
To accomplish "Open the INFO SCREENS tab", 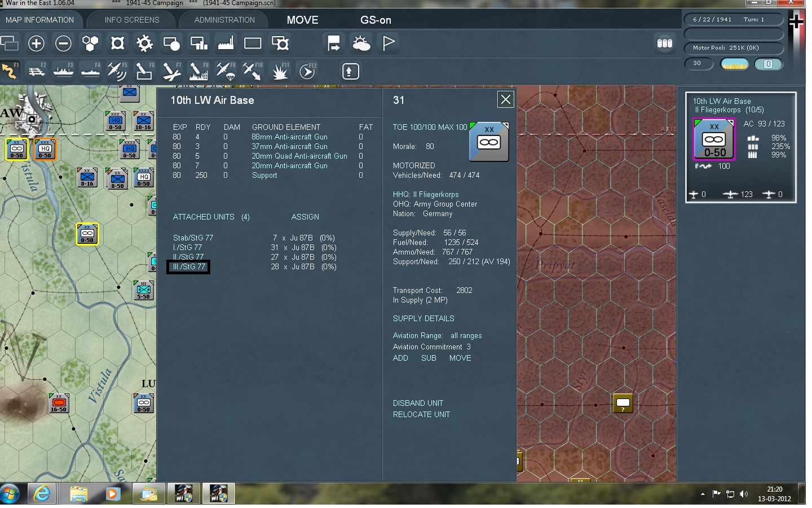I will coord(132,20).
